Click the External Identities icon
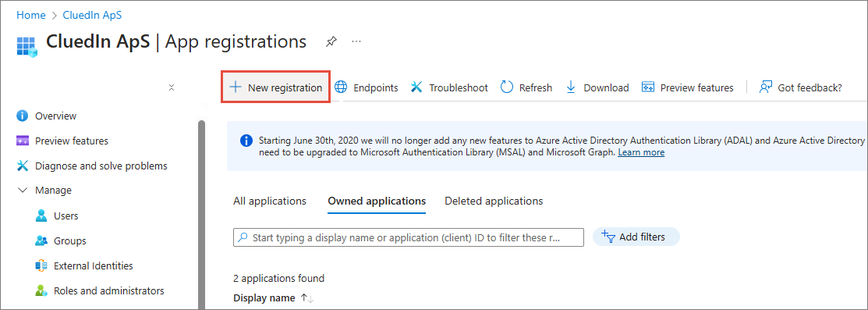868x310 pixels. [x=41, y=265]
